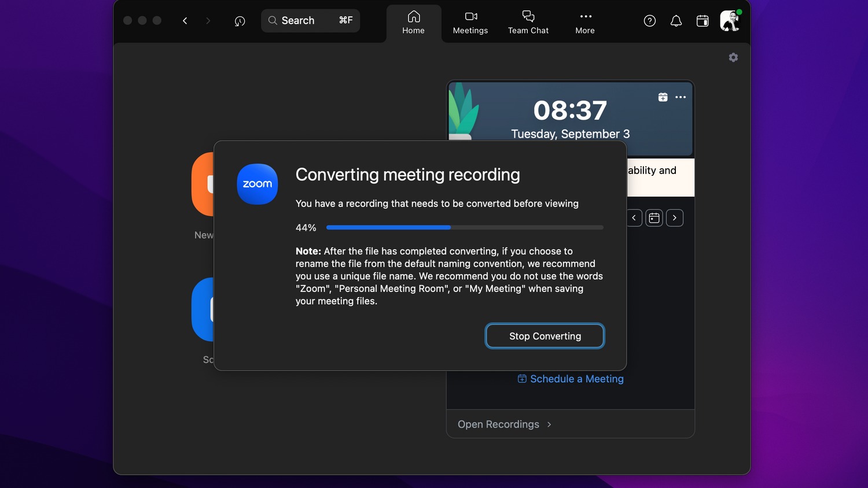Click the add-calendar icon on clock card

pos(663,97)
